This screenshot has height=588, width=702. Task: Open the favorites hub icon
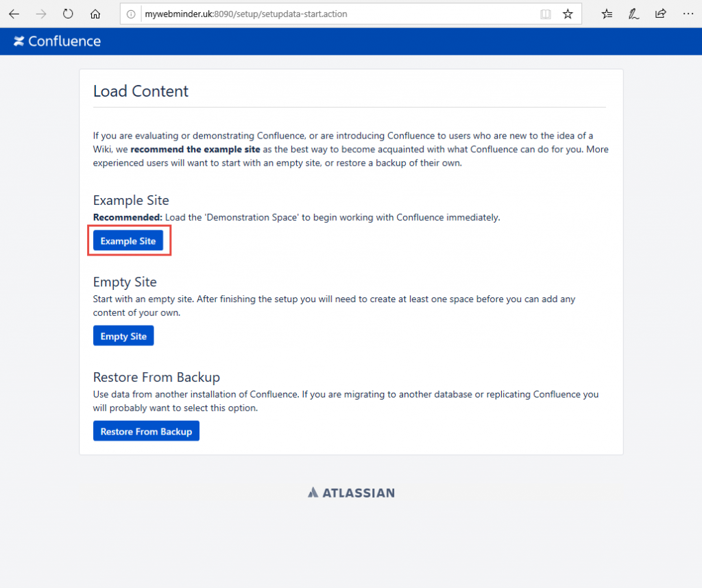tap(607, 14)
